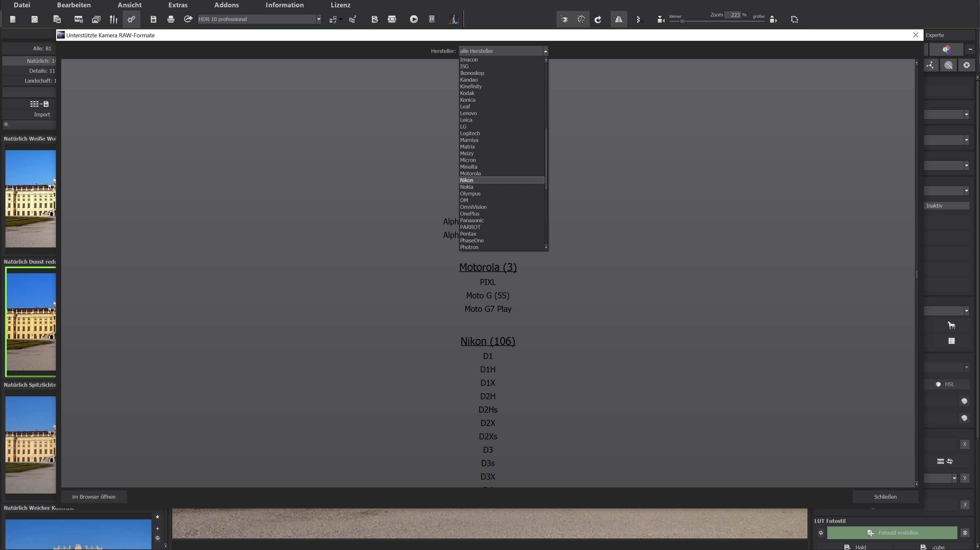Click the Schließen button
This screenshot has width=980, height=550.
[x=885, y=497]
